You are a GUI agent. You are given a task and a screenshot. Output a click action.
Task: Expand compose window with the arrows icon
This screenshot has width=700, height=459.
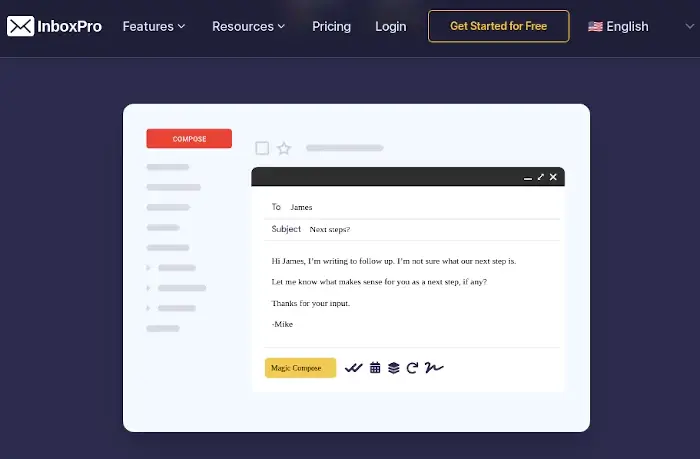click(541, 177)
